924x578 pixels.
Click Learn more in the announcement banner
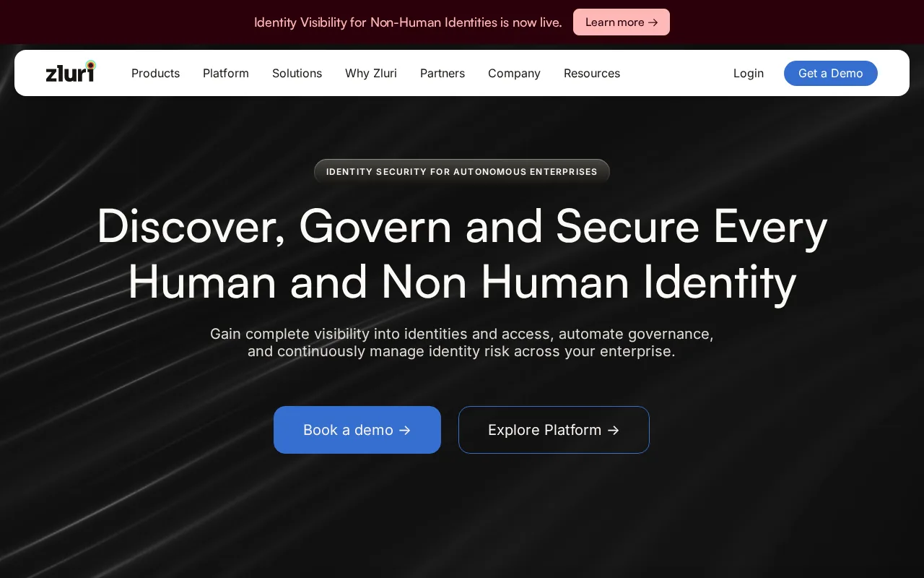[x=622, y=22]
